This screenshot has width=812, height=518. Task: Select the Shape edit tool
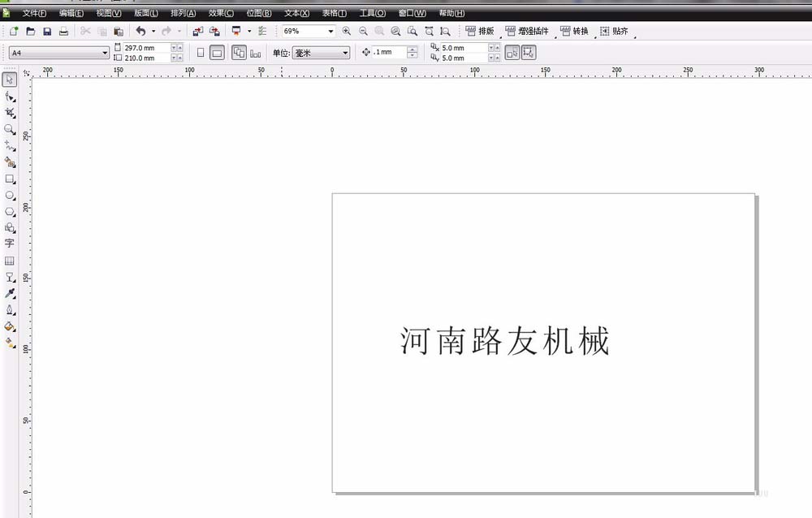click(10, 97)
